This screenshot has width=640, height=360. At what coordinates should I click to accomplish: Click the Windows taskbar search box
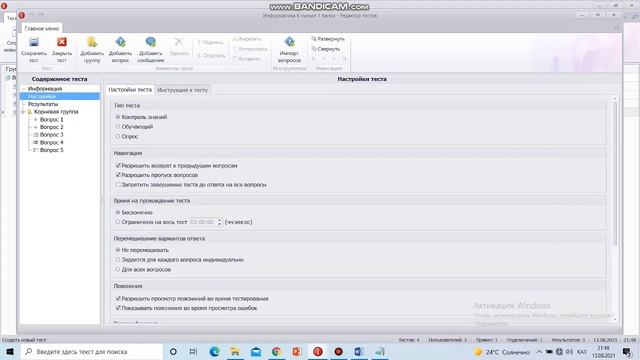coord(92,351)
